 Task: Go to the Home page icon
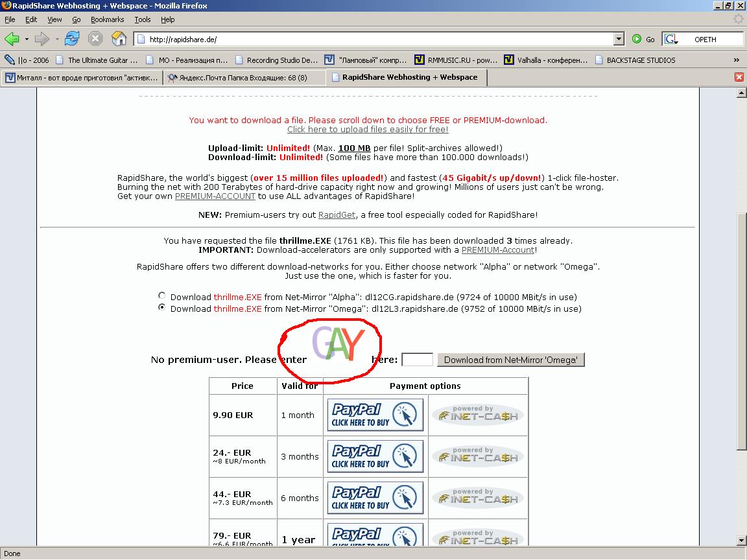pos(119,39)
